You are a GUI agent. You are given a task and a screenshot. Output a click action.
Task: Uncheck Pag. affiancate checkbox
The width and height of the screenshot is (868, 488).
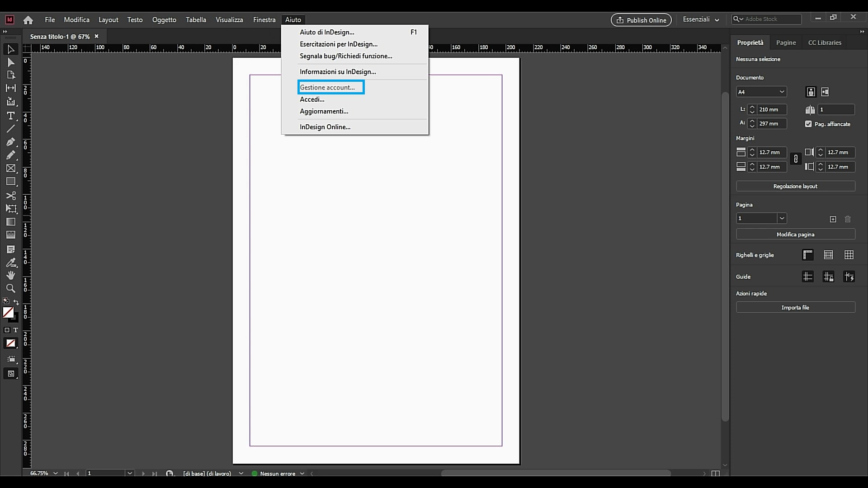click(x=808, y=124)
